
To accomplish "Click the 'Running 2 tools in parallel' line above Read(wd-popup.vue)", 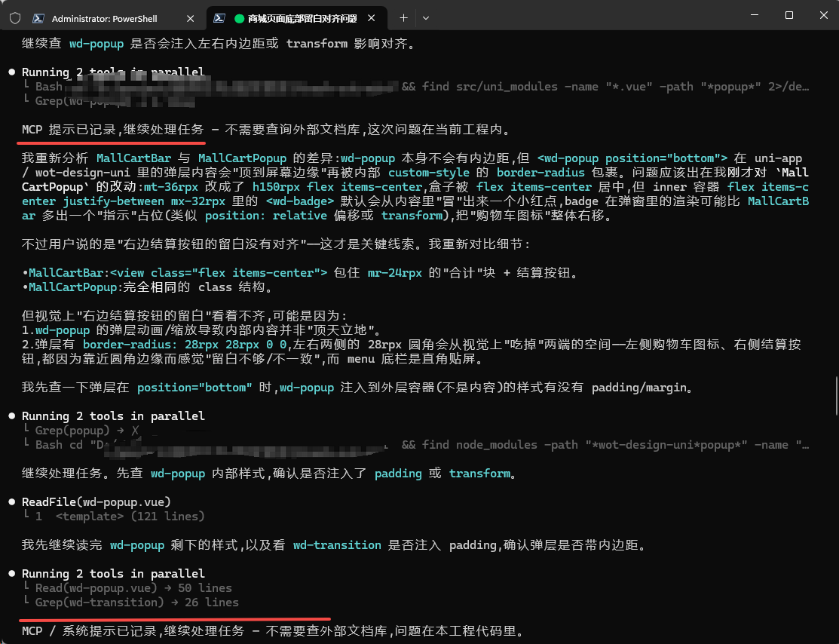I will tap(113, 573).
